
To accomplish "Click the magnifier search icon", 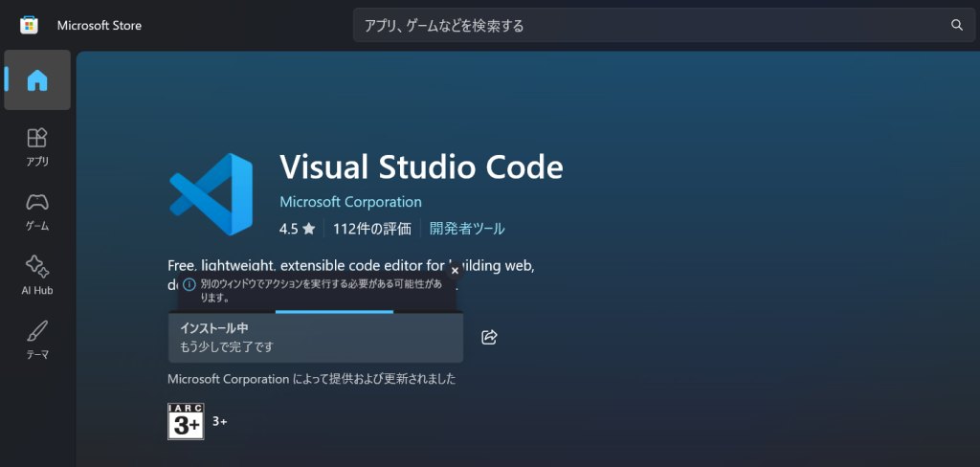I will pos(955,25).
